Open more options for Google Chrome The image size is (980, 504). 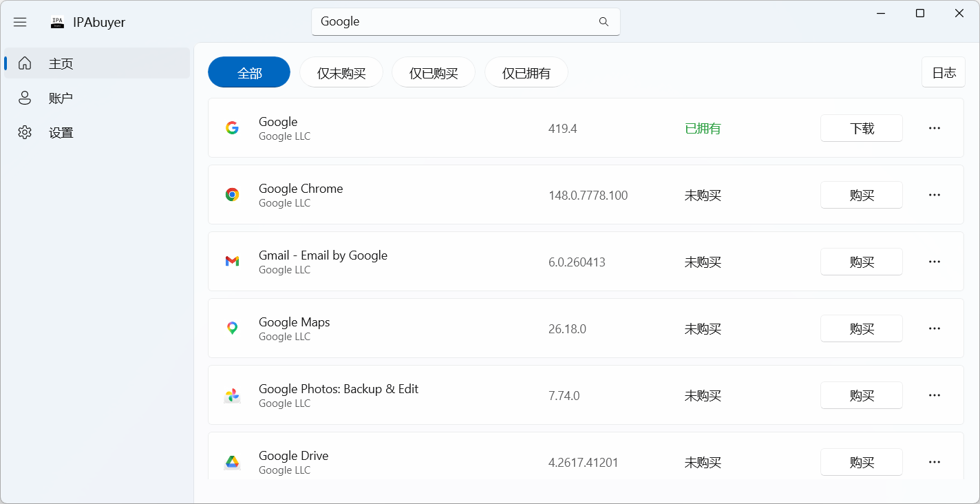point(935,195)
